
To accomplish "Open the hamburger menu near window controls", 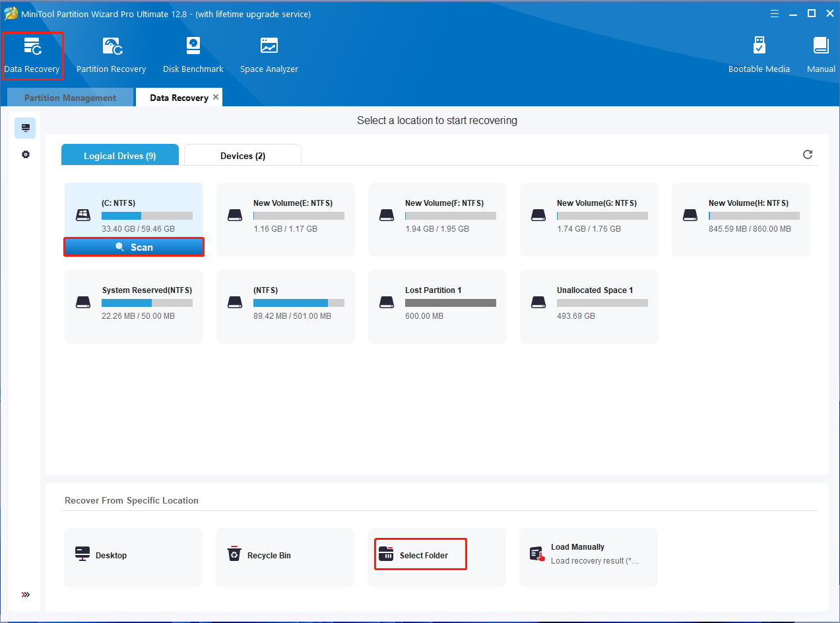I will 773,13.
